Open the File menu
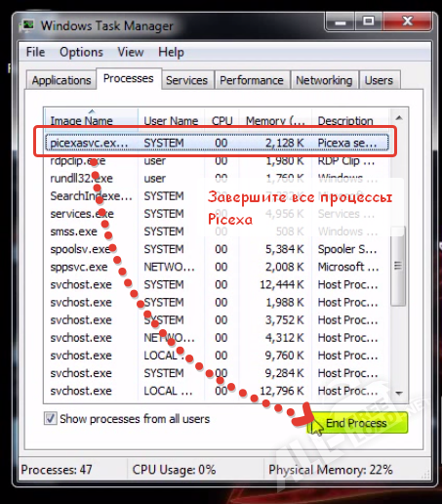442x504 pixels. coord(35,52)
